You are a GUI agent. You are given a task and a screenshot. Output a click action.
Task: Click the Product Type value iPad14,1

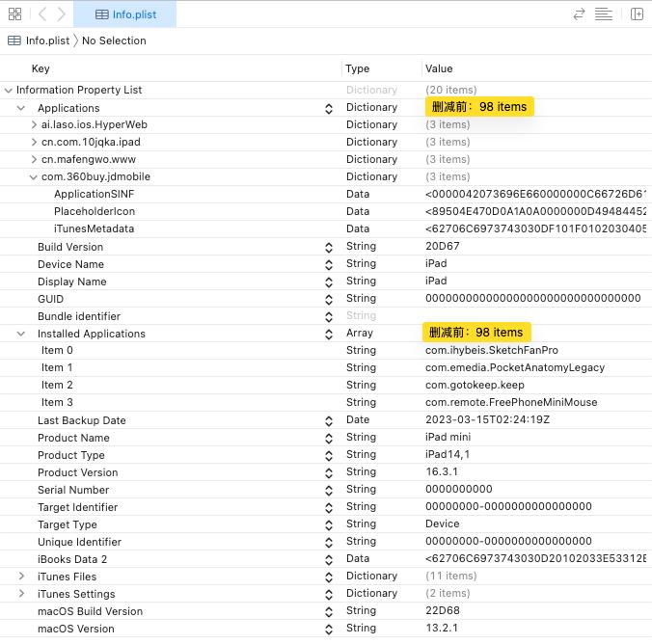point(447,455)
